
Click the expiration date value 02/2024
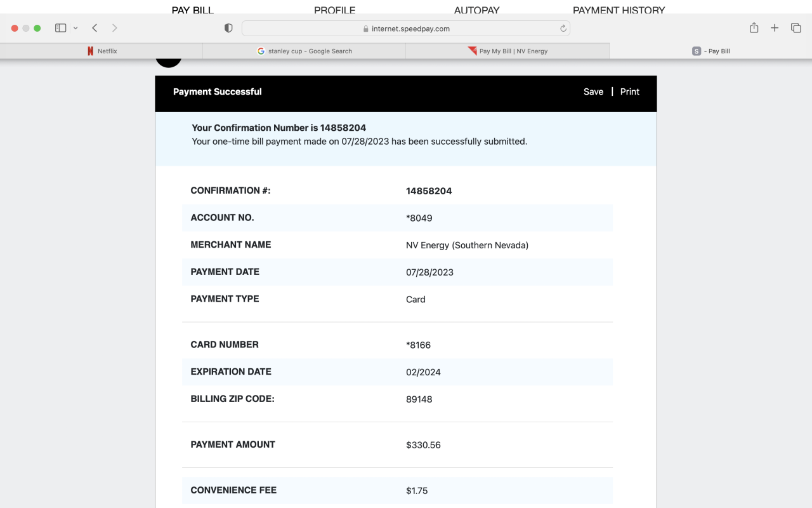(x=423, y=372)
